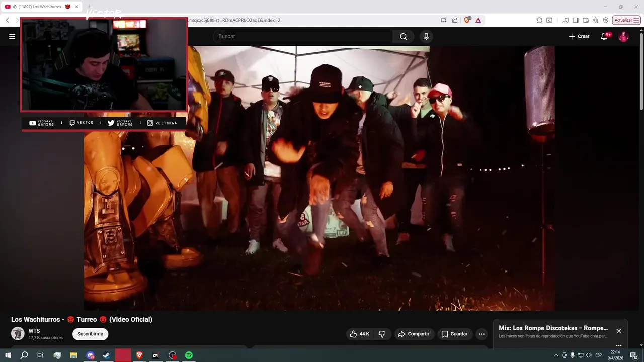This screenshot has height=362, width=644.
Task: Open the browser extensions puzzle icon
Action: pos(539,20)
